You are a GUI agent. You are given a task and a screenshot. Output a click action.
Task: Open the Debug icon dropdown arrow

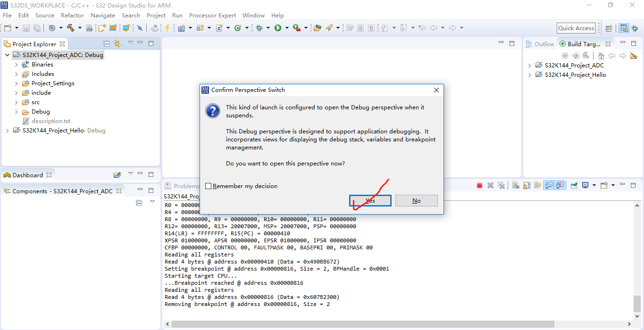[268, 28]
